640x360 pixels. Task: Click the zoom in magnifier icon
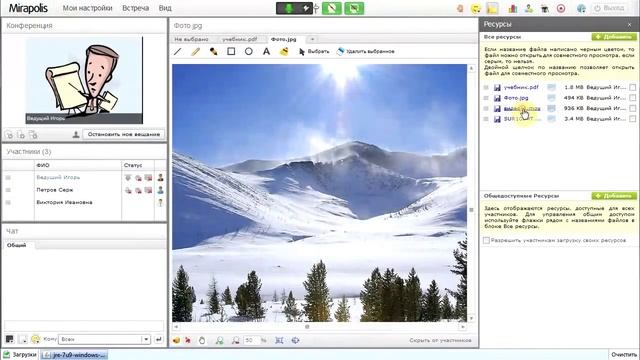click(x=220, y=340)
